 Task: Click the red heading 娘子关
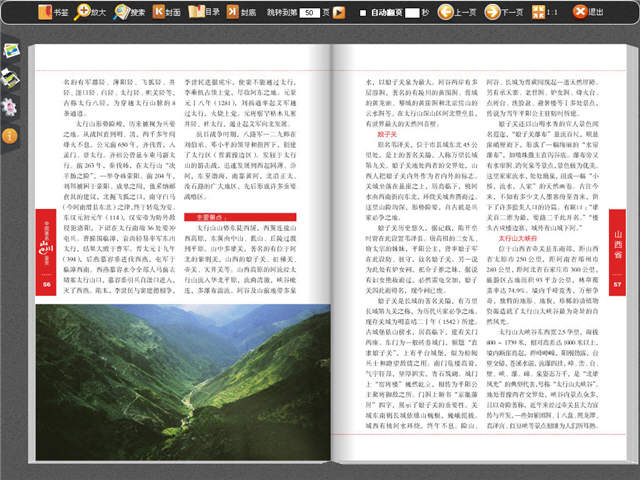point(387,134)
